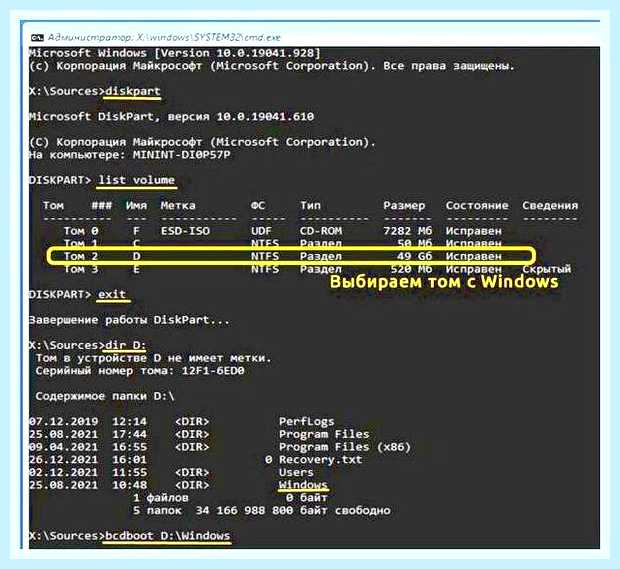
Task: Click the 'list volume' command
Action: (136, 180)
